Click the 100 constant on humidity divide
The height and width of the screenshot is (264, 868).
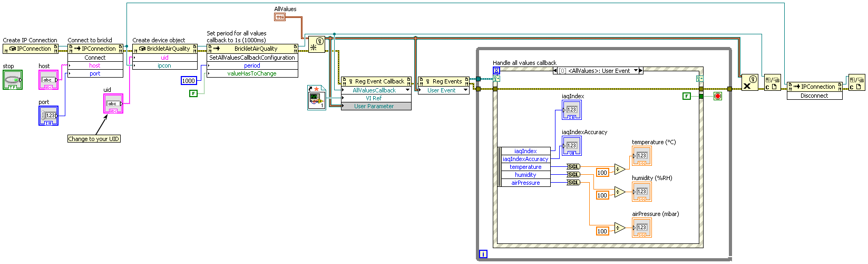(x=602, y=195)
